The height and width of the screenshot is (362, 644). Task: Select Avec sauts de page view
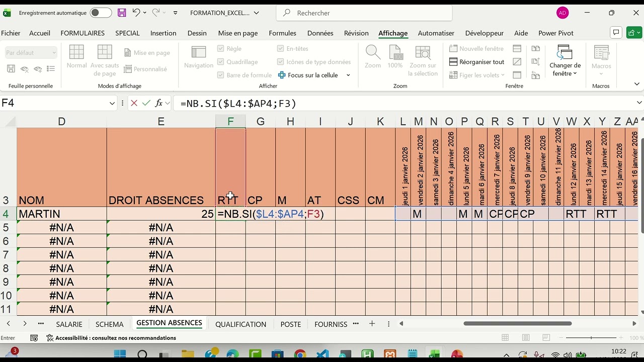click(x=105, y=60)
